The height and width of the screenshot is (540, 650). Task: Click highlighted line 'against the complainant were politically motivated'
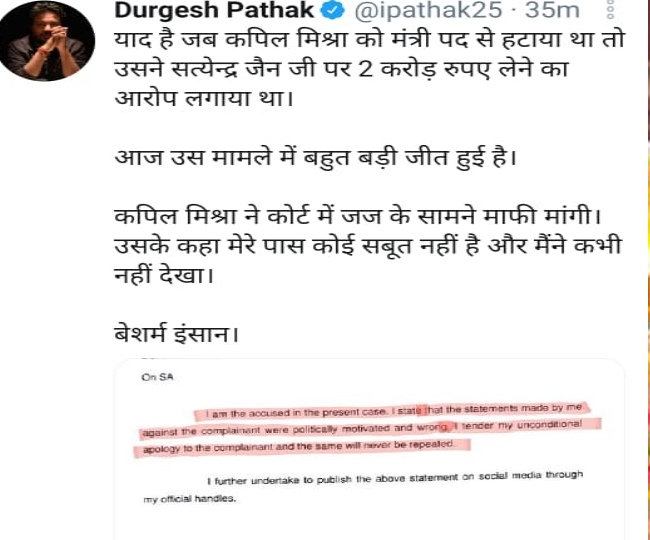click(370, 429)
